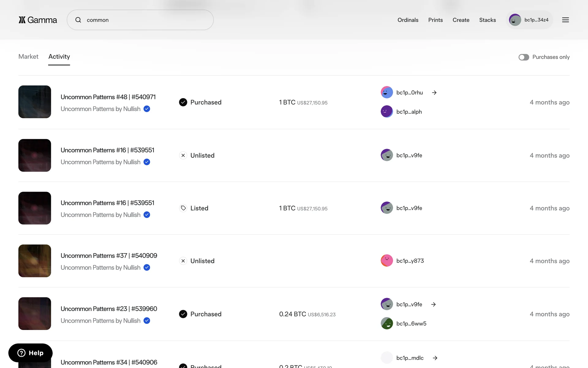Switch to the Market tab

28,56
